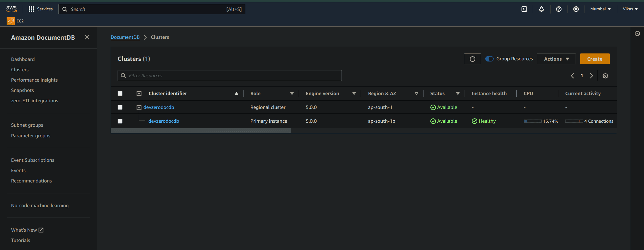Open the Mumbai region selector
Viewport: 644px width, 250px height.
(600, 9)
